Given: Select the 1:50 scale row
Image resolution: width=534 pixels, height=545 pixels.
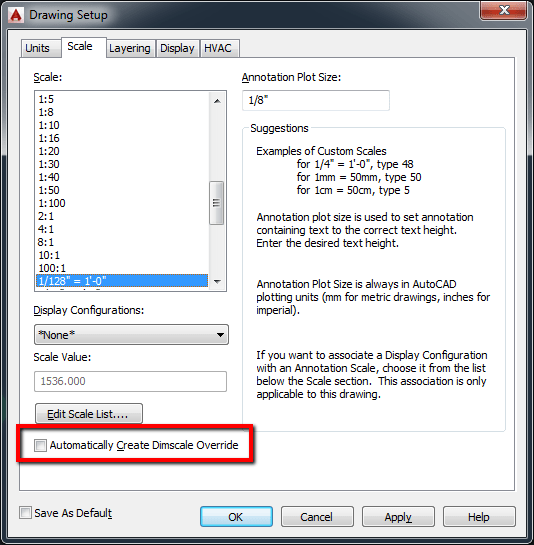Looking at the screenshot, I should 122,190.
